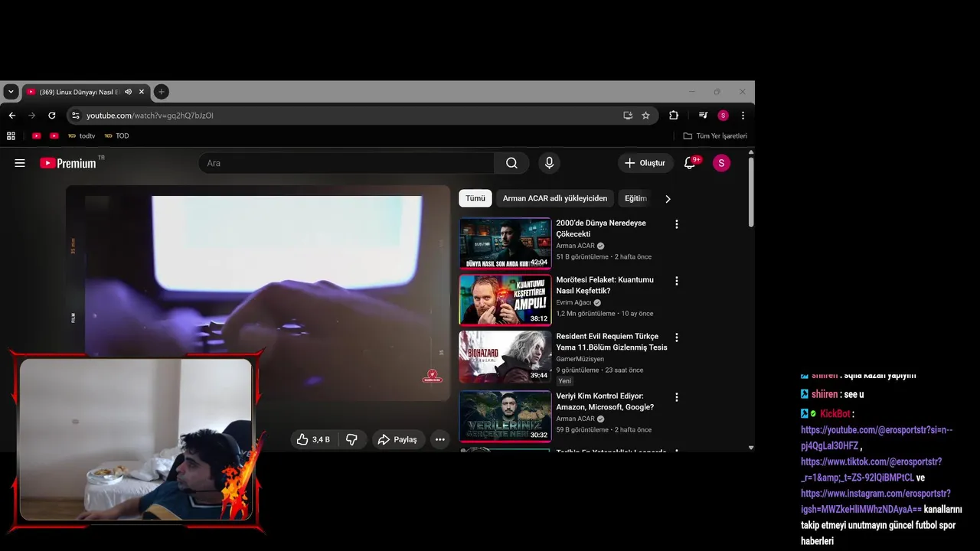Open media controls icon in Chrome toolbar
This screenshot has height=551, width=980.
[703, 116]
